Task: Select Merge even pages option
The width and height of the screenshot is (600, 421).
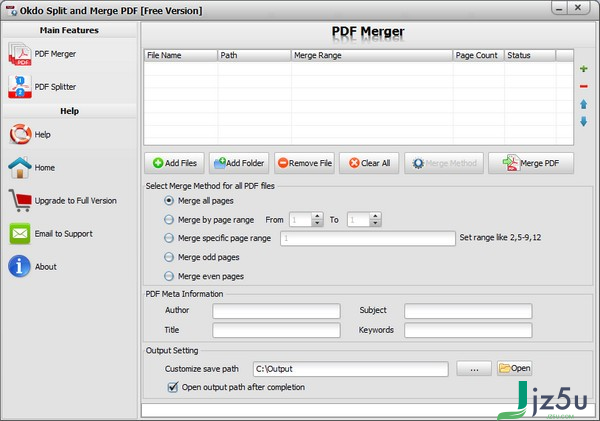Action: point(169,276)
